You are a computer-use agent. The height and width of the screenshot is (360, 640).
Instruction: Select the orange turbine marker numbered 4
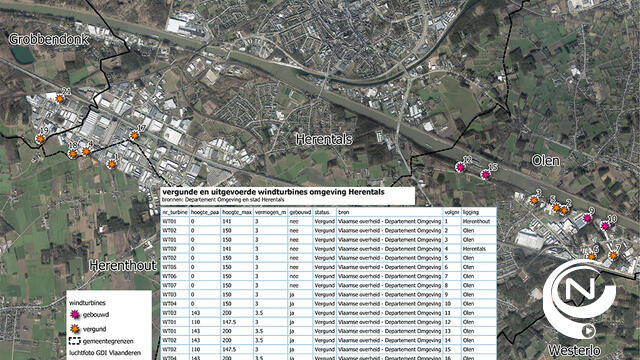[x=86, y=151]
